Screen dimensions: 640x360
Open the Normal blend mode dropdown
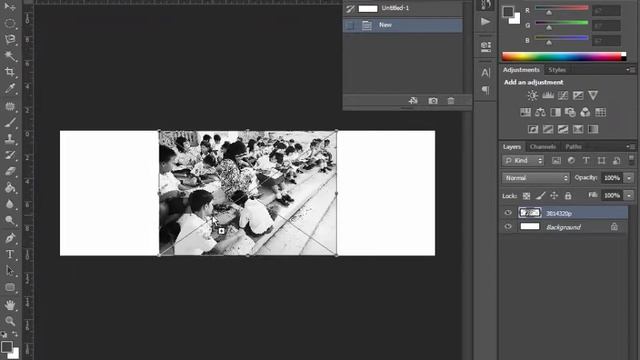pyautogui.click(x=536, y=178)
